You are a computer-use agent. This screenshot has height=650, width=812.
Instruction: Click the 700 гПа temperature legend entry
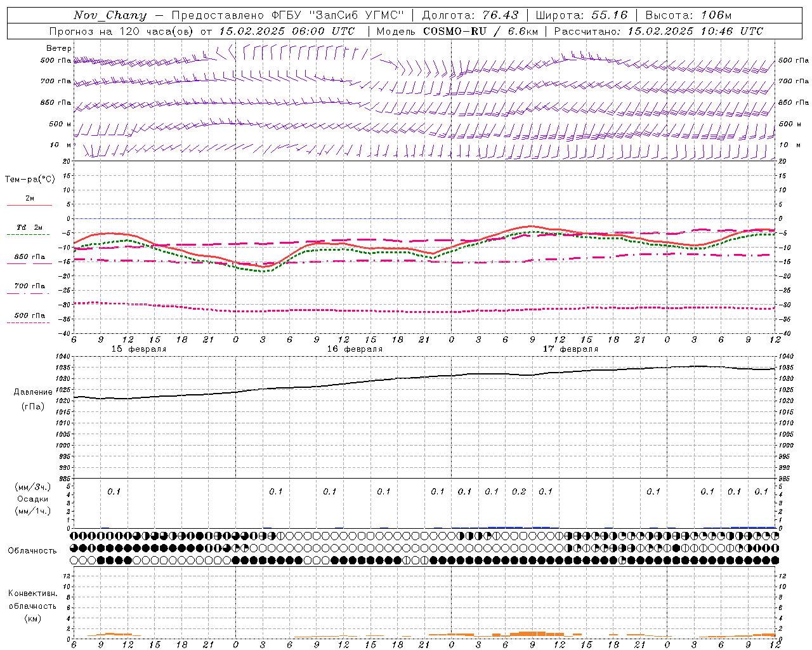(30, 286)
